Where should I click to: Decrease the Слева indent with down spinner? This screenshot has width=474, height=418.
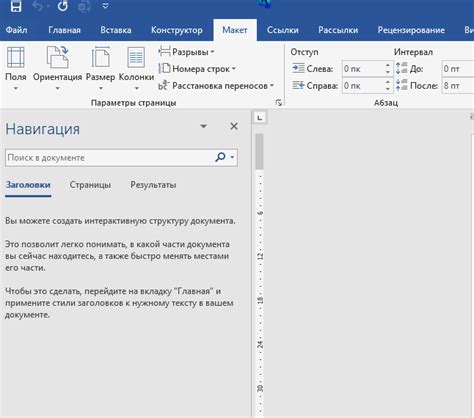tap(387, 72)
